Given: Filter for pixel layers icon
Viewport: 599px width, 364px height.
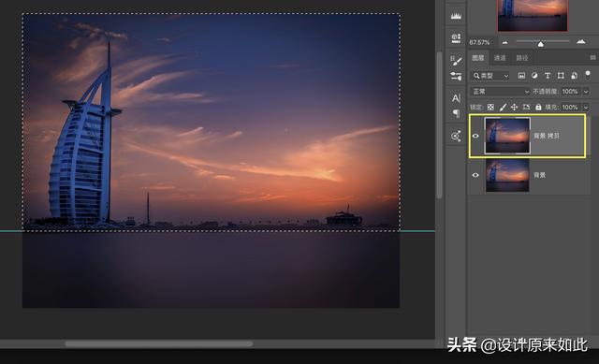Looking at the screenshot, I should pos(521,76).
